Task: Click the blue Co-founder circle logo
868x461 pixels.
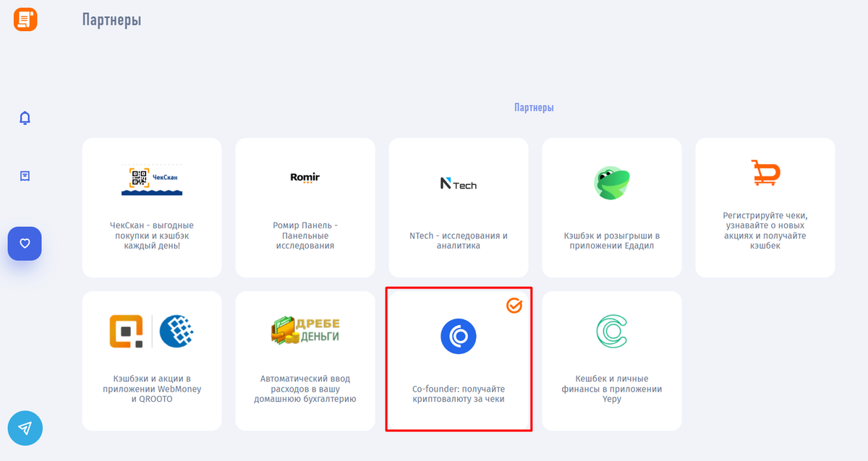Action: [x=459, y=336]
